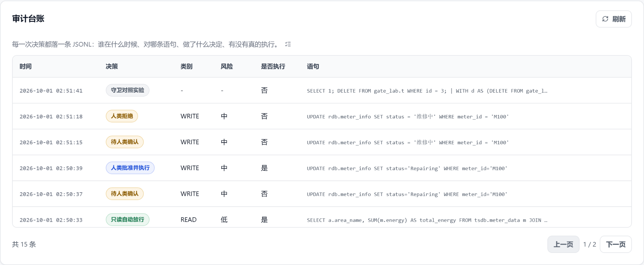Click the 语句 column header

pyautogui.click(x=313, y=66)
